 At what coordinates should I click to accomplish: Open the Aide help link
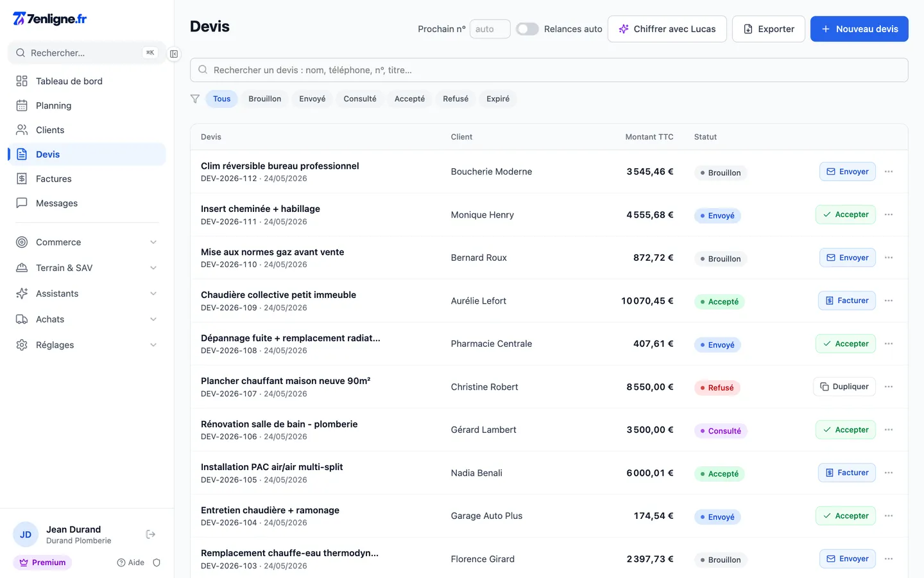131,563
